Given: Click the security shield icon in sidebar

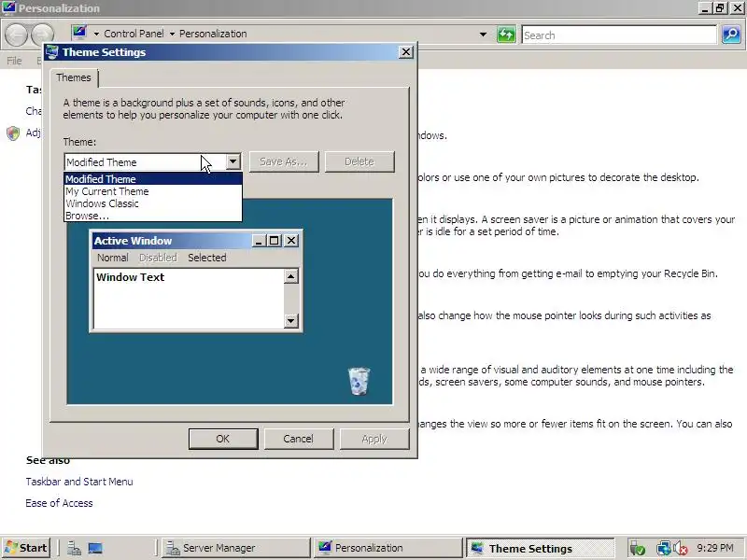Looking at the screenshot, I should [x=13, y=133].
